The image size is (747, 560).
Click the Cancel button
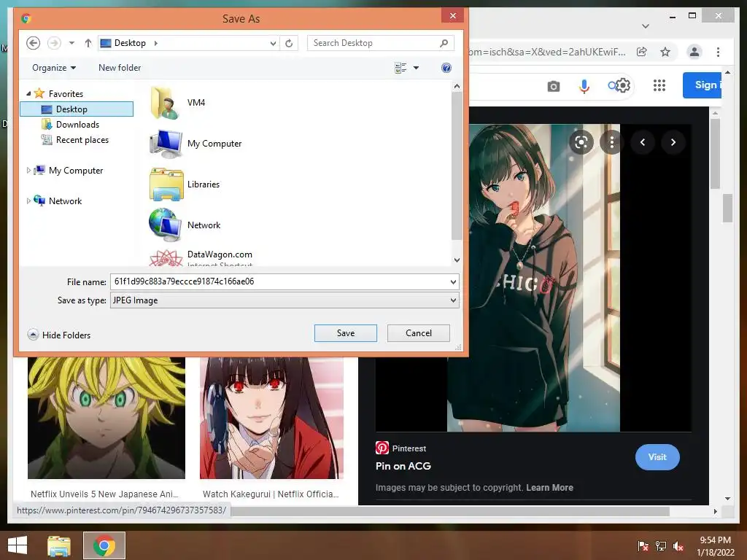(x=418, y=332)
